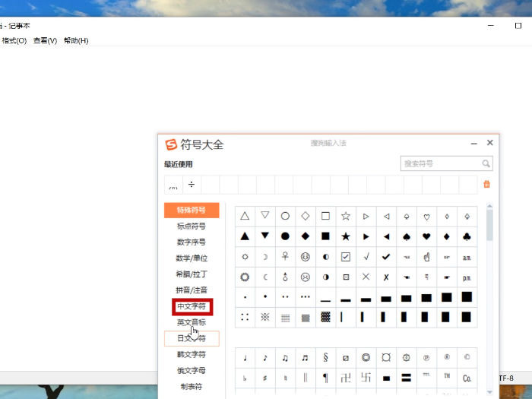The height and width of the screenshot is (399, 532).
Task: Insert the hollow star symbol
Action: pyautogui.click(x=346, y=216)
